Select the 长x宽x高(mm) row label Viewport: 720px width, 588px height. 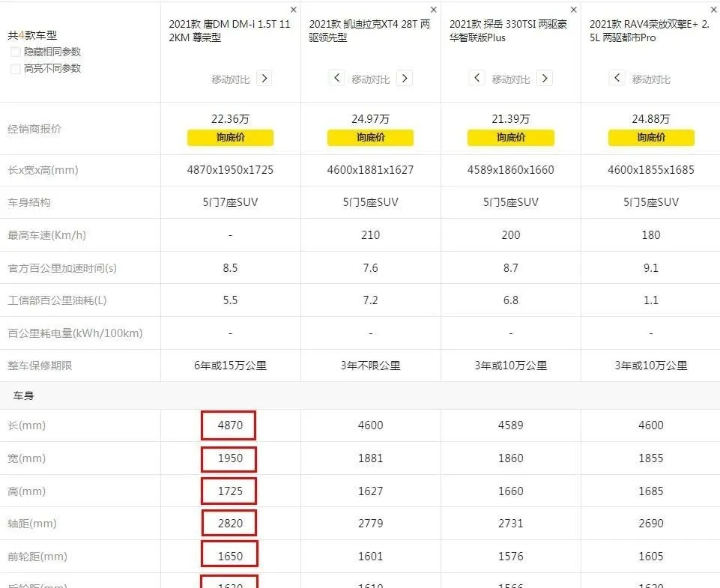pyautogui.click(x=43, y=170)
